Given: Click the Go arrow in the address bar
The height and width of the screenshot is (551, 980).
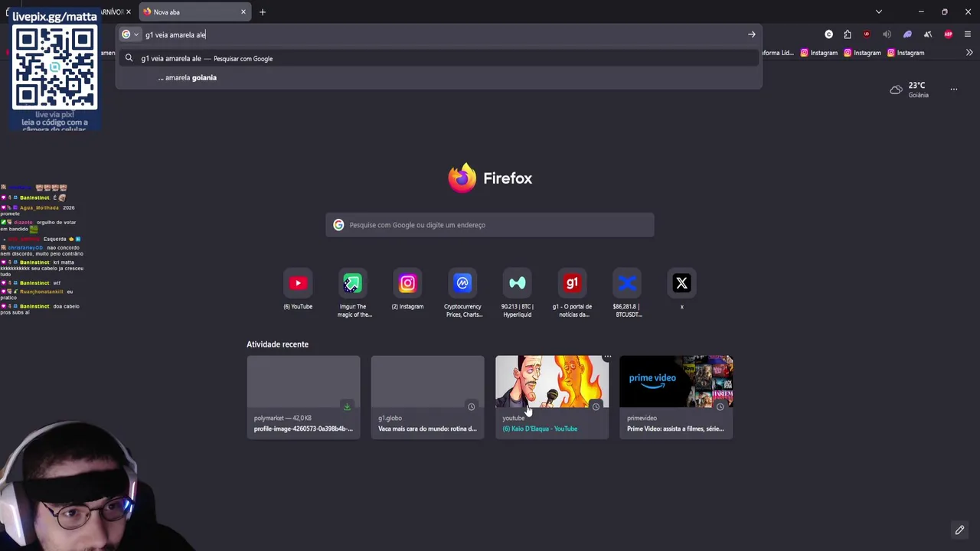Looking at the screenshot, I should [x=751, y=34].
